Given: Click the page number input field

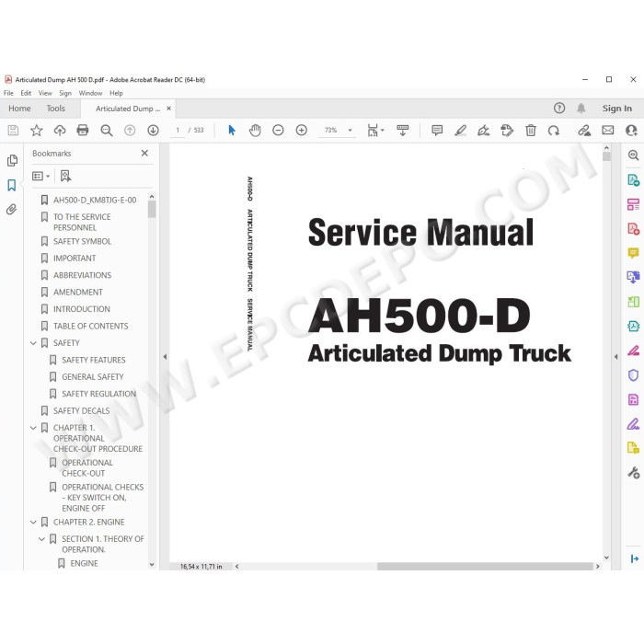Looking at the screenshot, I should pos(178,131).
